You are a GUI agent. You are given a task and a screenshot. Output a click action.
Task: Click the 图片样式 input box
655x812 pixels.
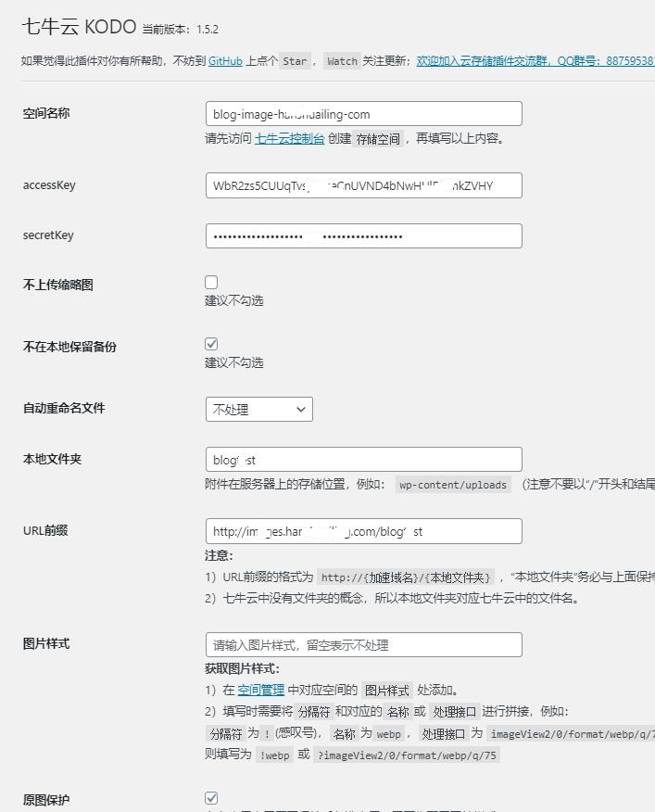point(363,645)
